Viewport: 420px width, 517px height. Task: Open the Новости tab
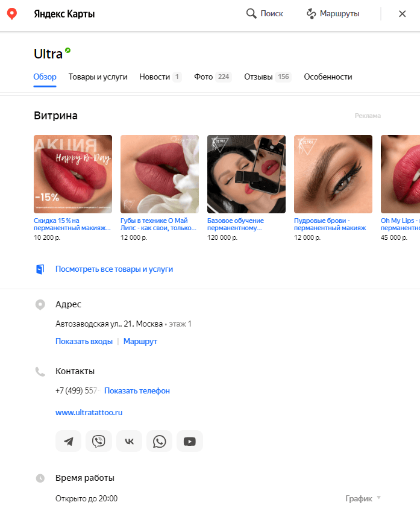[160, 77]
